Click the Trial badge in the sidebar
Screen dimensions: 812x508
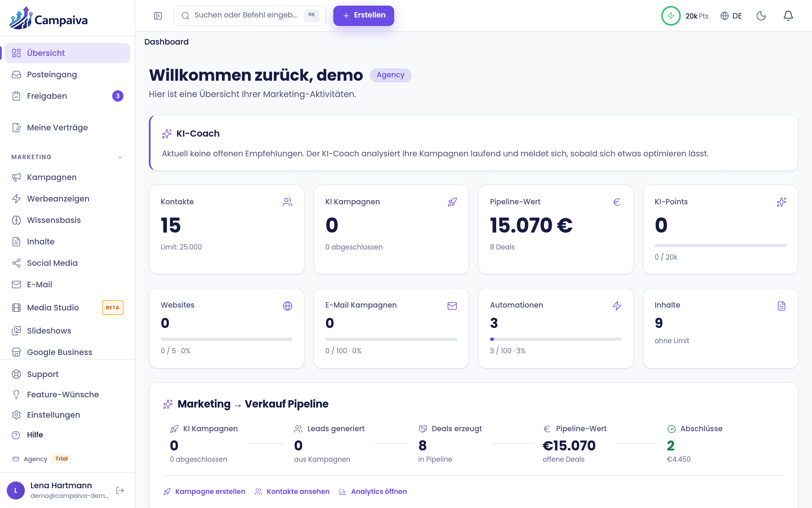(x=61, y=459)
